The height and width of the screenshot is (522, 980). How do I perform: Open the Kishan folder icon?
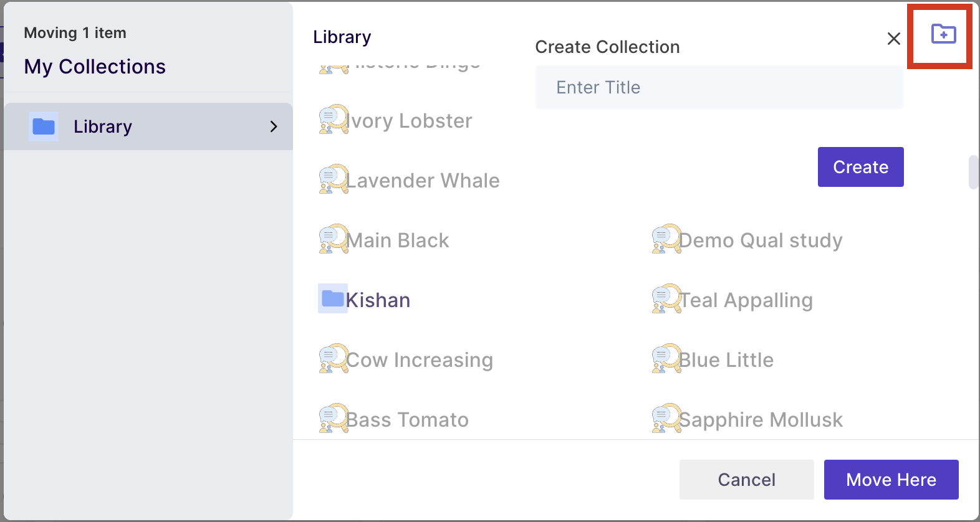pos(333,298)
